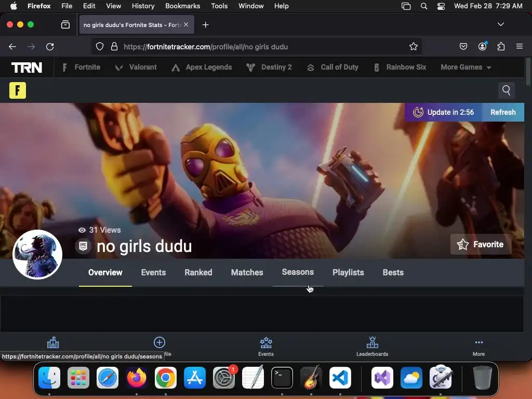Click the Refresh stats button

[x=503, y=112]
